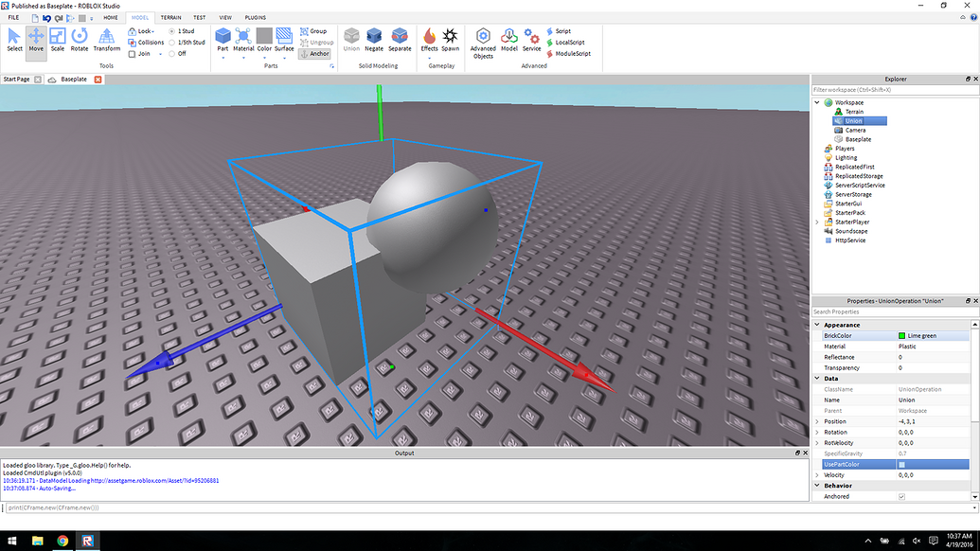The height and width of the screenshot is (551, 980).
Task: Pick the Rotate tool
Action: 80,40
